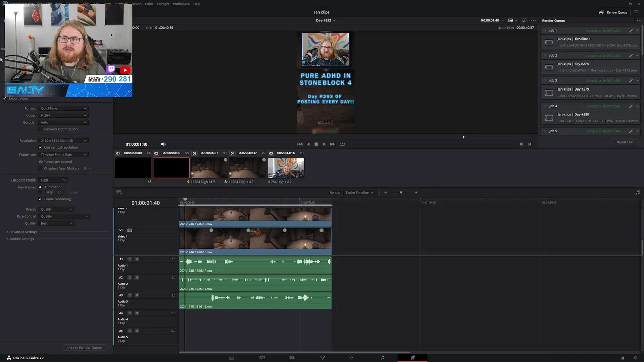The height and width of the screenshot is (362, 644).
Task: Open the Cut page from bottom bar
Action: point(262,358)
